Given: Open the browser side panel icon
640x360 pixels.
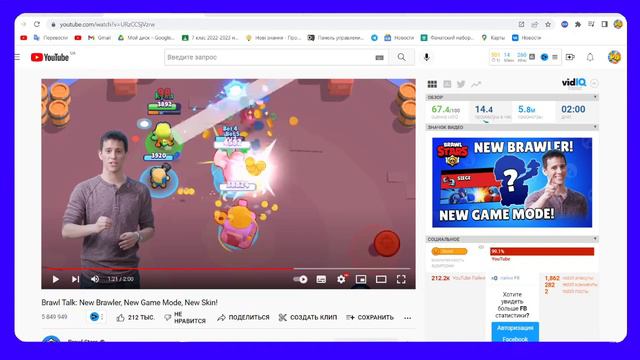Looking at the screenshot, I should pyautogui.click(x=604, y=24).
